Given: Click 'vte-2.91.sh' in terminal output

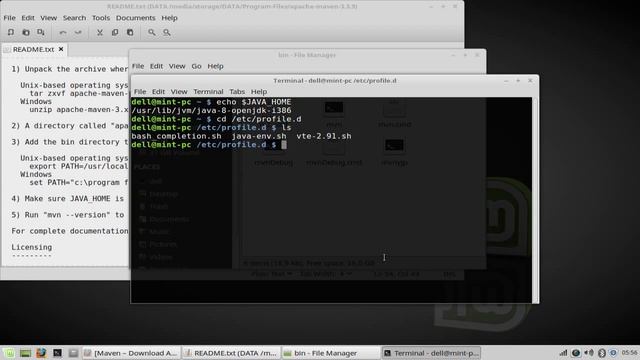Looking at the screenshot, I should 324,136.
